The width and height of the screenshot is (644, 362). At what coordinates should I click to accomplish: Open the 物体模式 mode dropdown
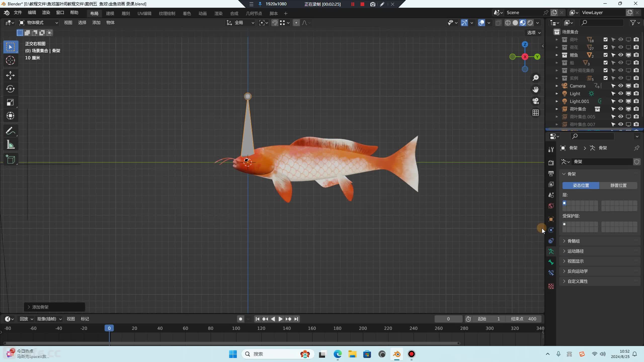pos(39,23)
